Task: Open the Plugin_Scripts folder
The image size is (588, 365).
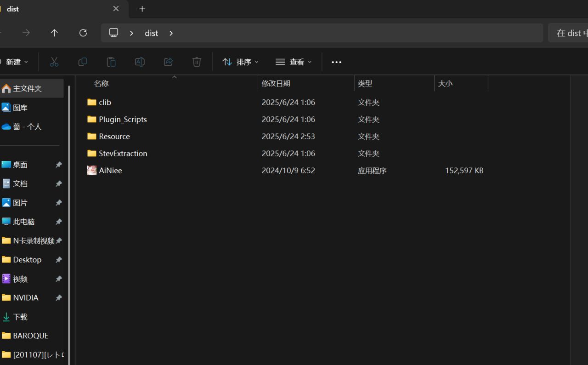Action: pyautogui.click(x=123, y=120)
